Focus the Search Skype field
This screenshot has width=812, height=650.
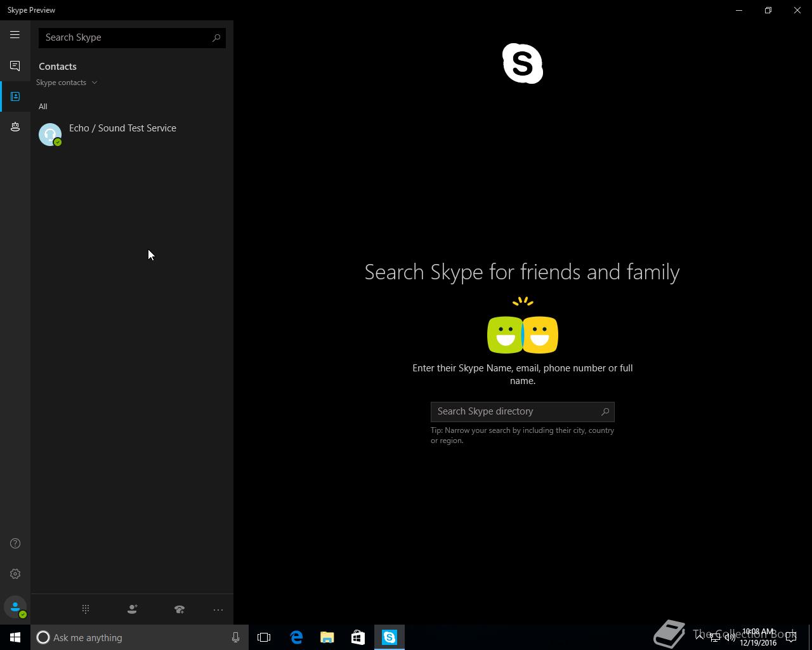pos(132,37)
